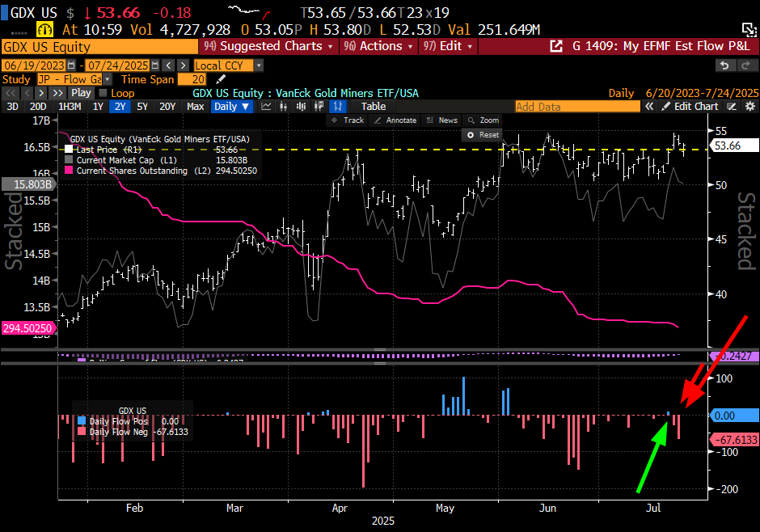The width and height of the screenshot is (760, 532).
Task: Click the pencil icon next to Time Span
Action: 221,79
